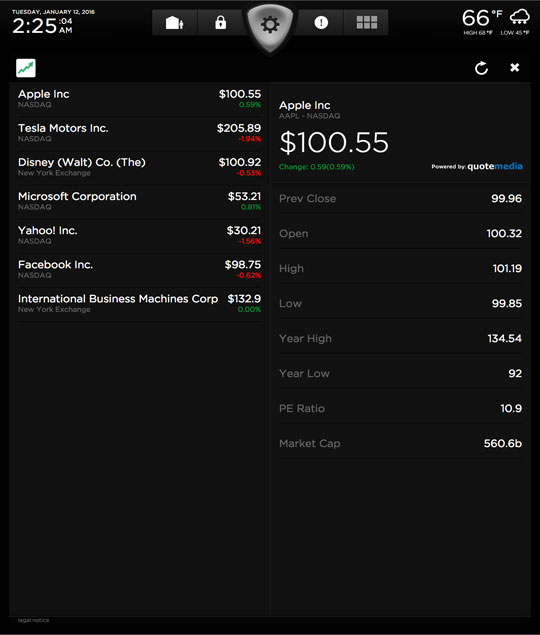Click the green stock chart icon
Viewport: 540px width, 635px height.
click(x=26, y=68)
